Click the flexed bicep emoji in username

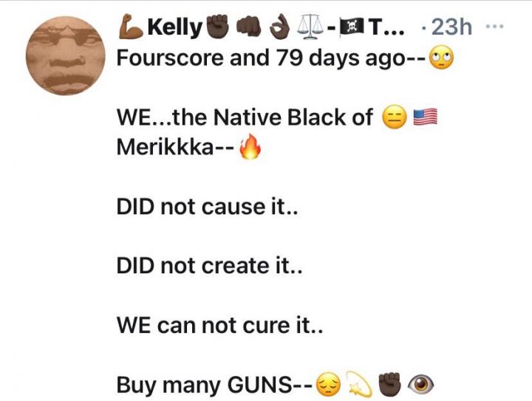point(131,27)
